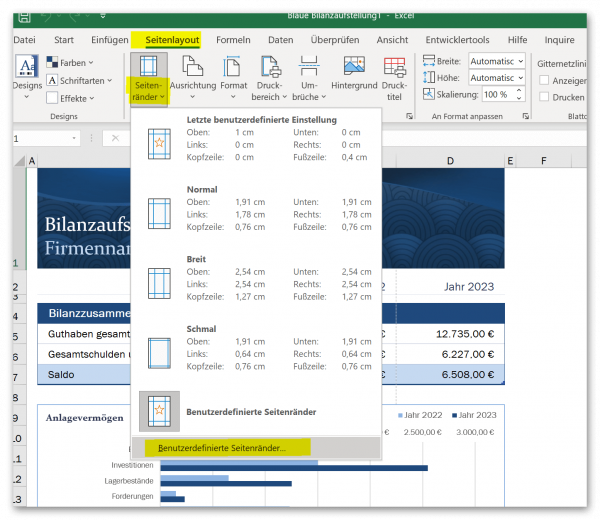Select column A header
Screen dimensions: 600x520
pyautogui.click(x=32, y=161)
